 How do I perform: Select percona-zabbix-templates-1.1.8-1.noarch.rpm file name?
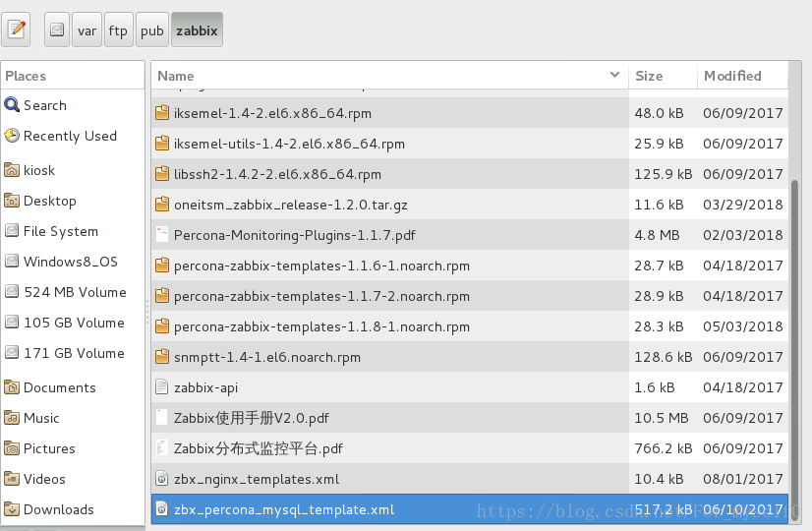tap(321, 326)
